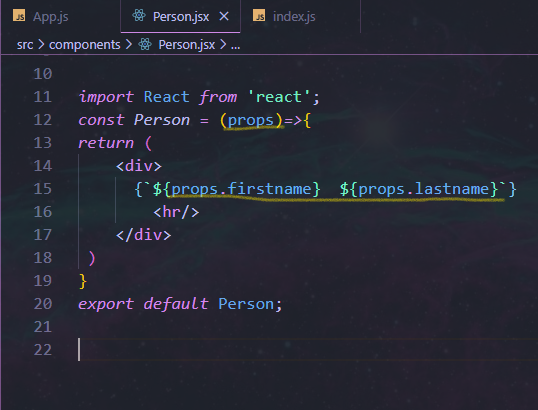Viewport: 538px width, 410px height.
Task: Select Person.jsx in the breadcrumb path
Action: [187, 45]
